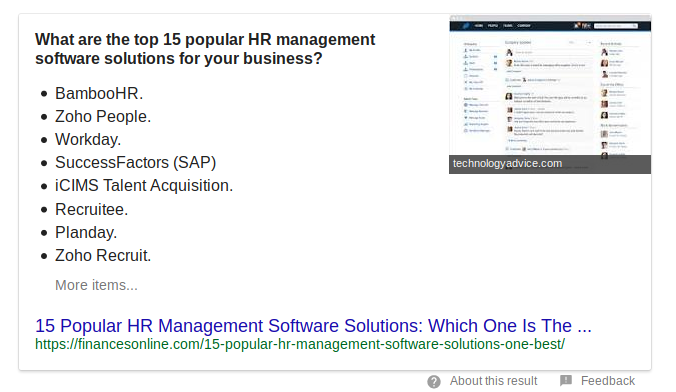Click the dark navigation bar in thumbnail
676x392 pixels.
pyautogui.click(x=550, y=26)
